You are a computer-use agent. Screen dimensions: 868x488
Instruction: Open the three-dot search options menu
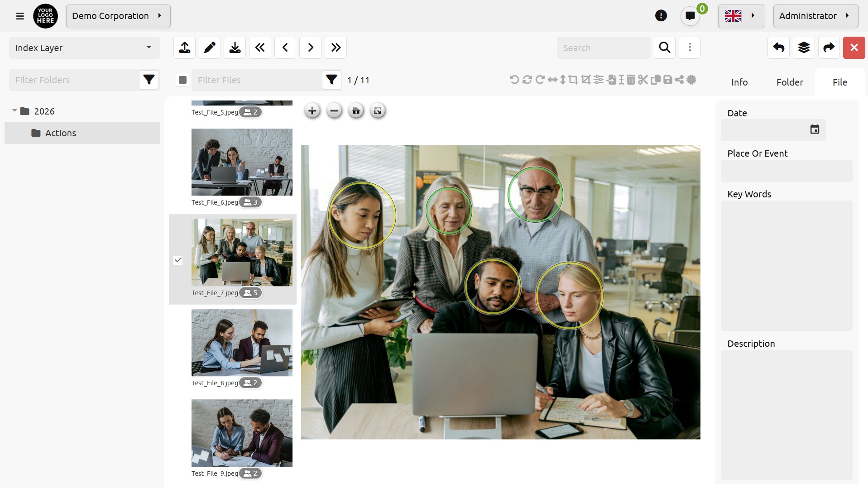(x=690, y=48)
